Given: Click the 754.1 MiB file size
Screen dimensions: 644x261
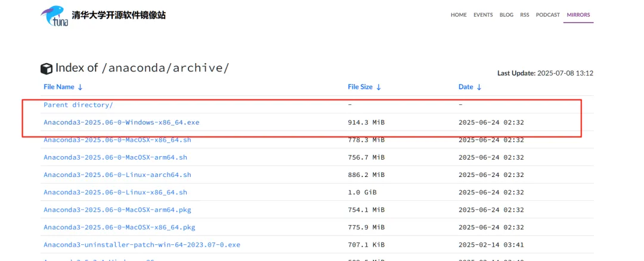Looking at the screenshot, I should (366, 210).
